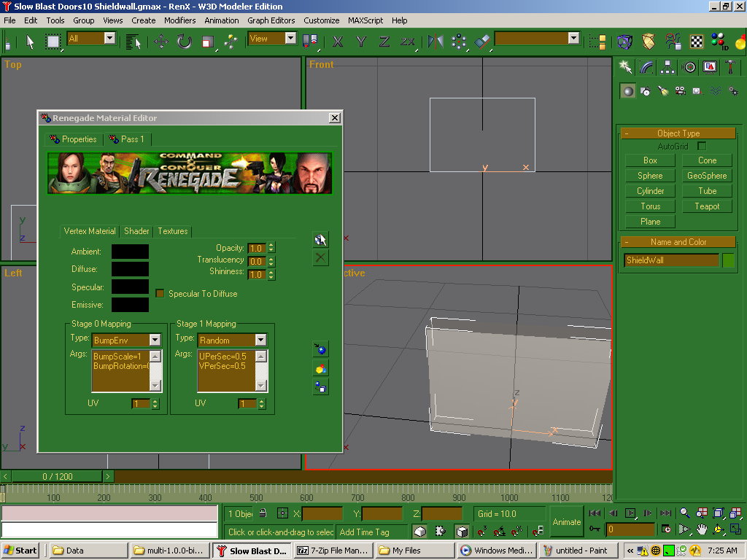Viewport: 747px width, 560px height.
Task: Open the Modifiers menu
Action: [179, 20]
